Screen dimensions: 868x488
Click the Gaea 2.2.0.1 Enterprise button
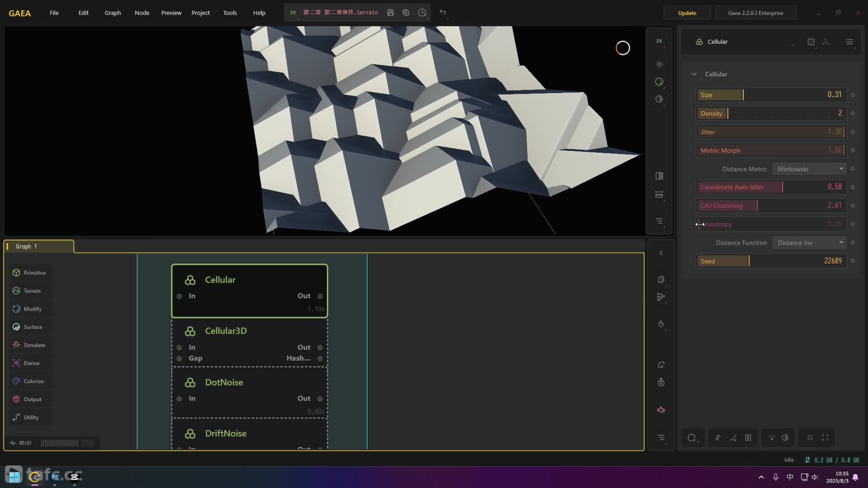[x=755, y=13]
